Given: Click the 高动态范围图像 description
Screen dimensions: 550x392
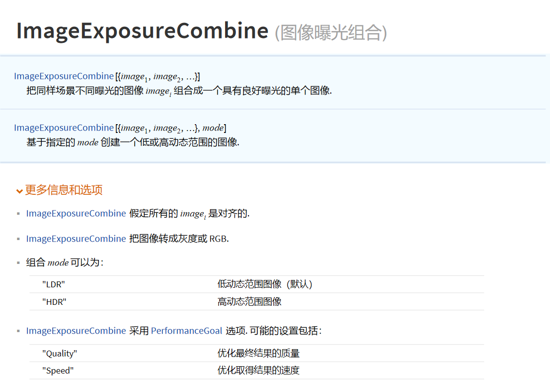Looking at the screenshot, I should point(249,302).
